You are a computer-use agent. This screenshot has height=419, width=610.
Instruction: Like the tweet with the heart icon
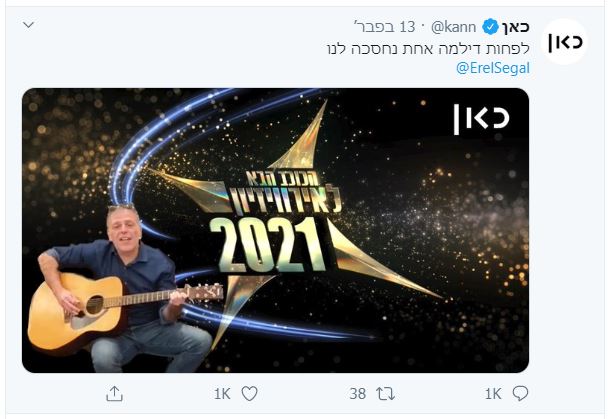pos(250,393)
